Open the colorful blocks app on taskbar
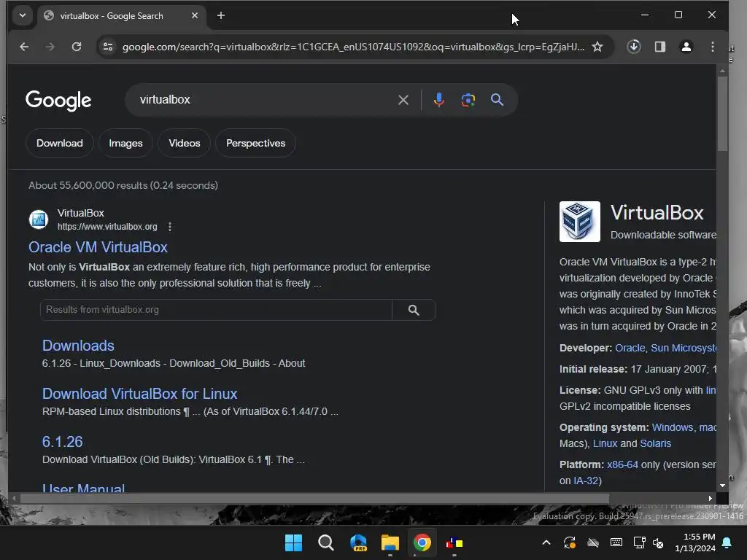This screenshot has height=560, width=747. click(x=454, y=542)
